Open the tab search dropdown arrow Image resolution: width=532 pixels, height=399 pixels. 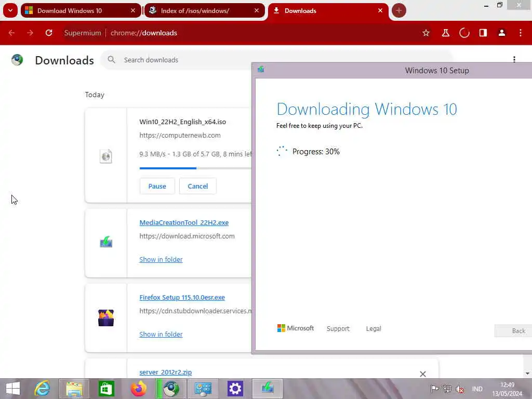click(10, 10)
